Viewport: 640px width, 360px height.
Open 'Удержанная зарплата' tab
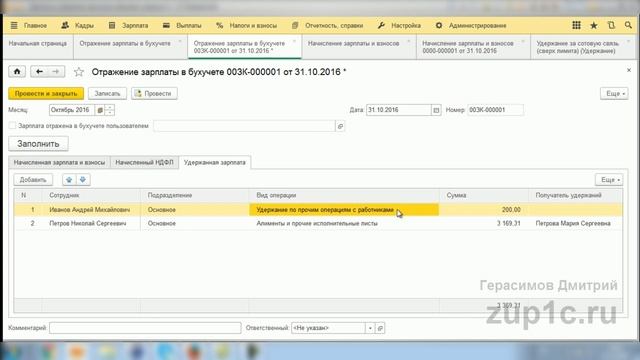coord(215,162)
